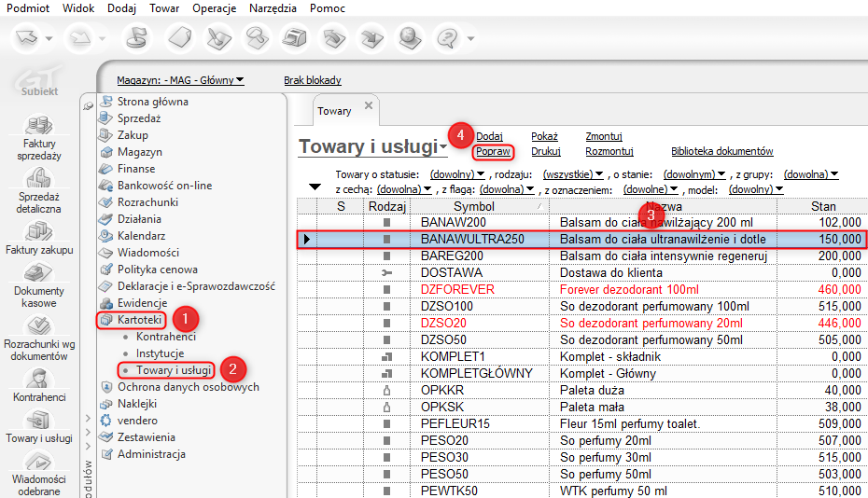The width and height of the screenshot is (868, 498).
Task: Sort list by Stan column header
Action: (x=823, y=206)
